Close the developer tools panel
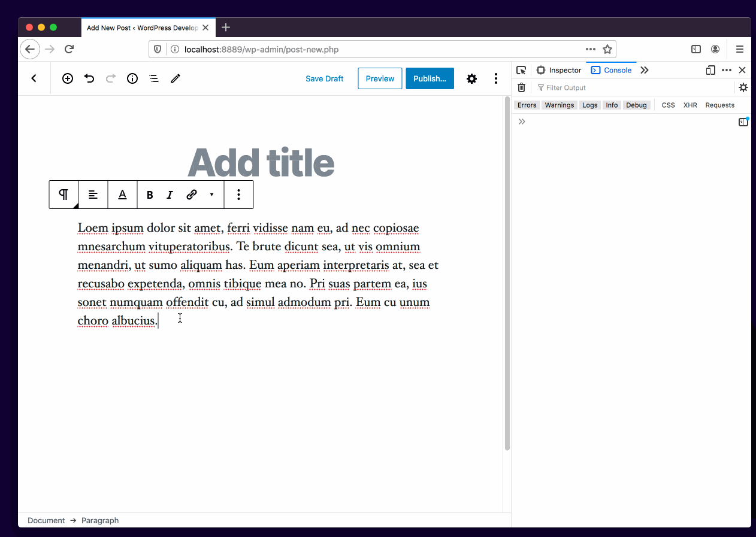 (742, 70)
